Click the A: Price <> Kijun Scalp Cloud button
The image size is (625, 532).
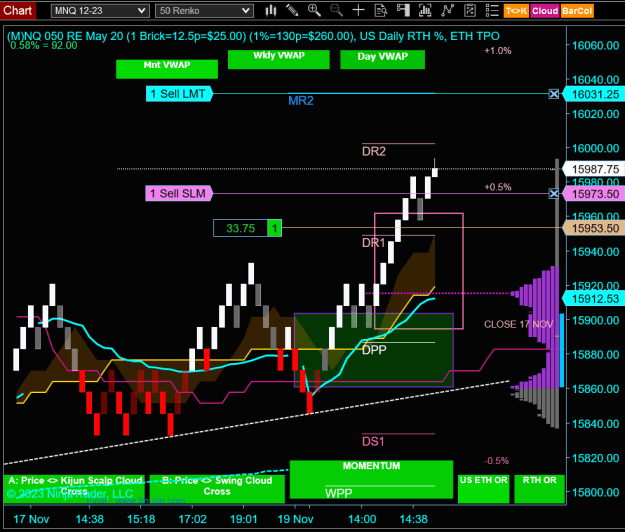pos(75,489)
